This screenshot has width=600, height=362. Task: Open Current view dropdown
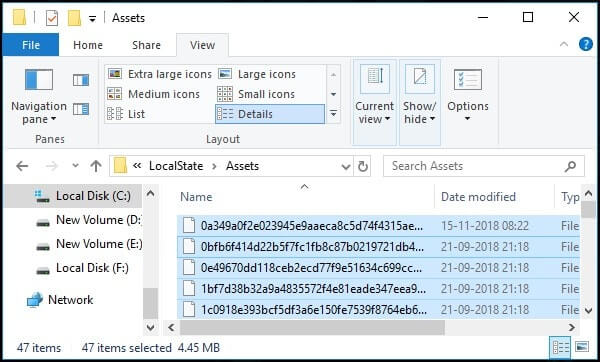coord(374,102)
